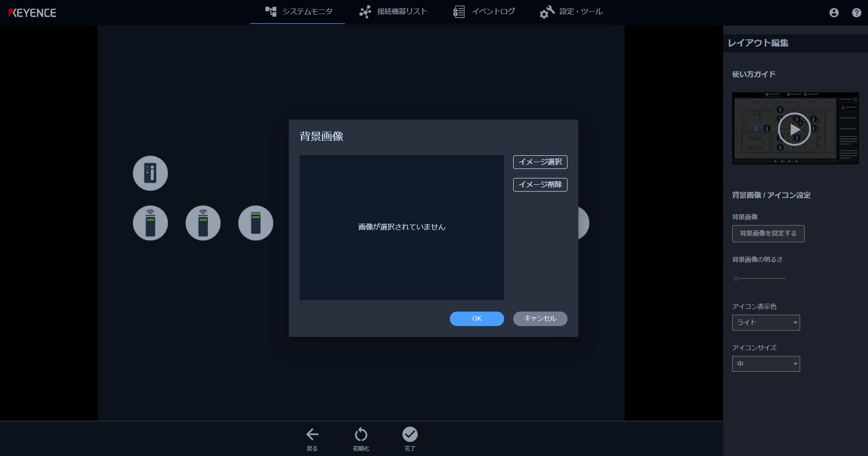Click the 戻る back arrow at bottom
The width and height of the screenshot is (868, 456).
(312, 434)
